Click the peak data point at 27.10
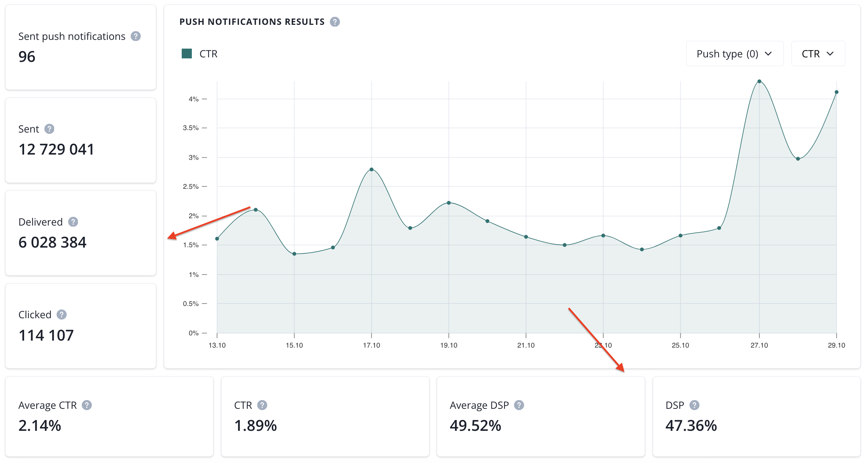 [x=759, y=81]
